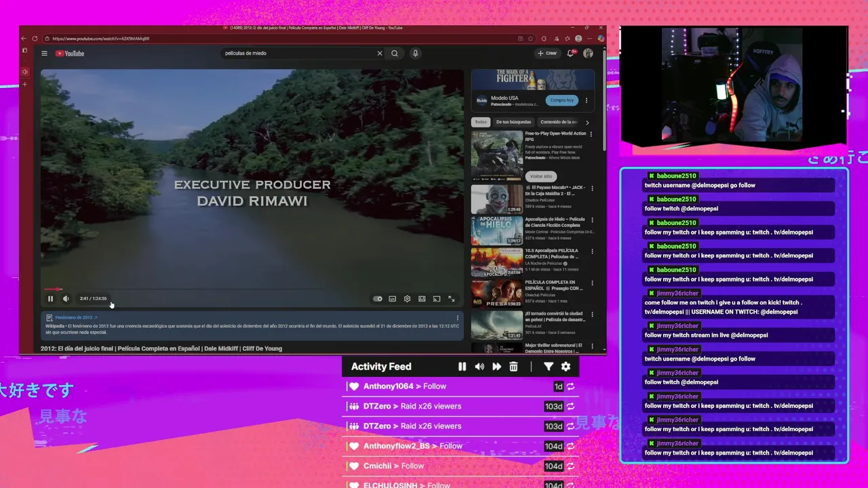Pause the Activity Feed
868x488 pixels.
462,367
